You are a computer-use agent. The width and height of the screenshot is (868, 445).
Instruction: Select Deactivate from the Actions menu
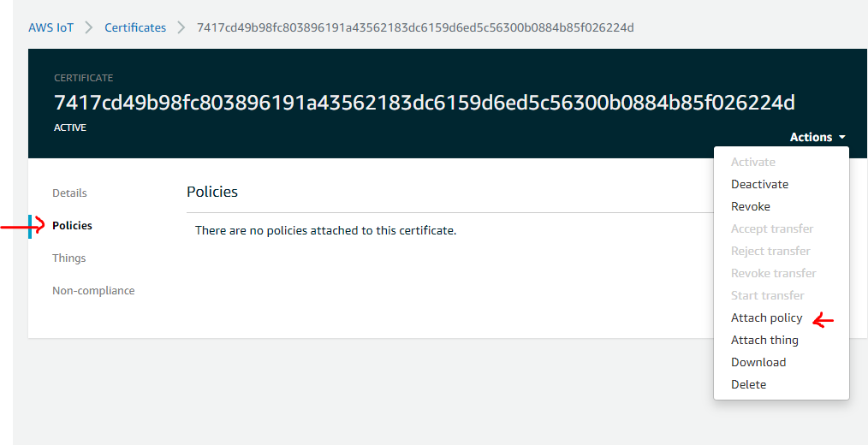pyautogui.click(x=759, y=184)
